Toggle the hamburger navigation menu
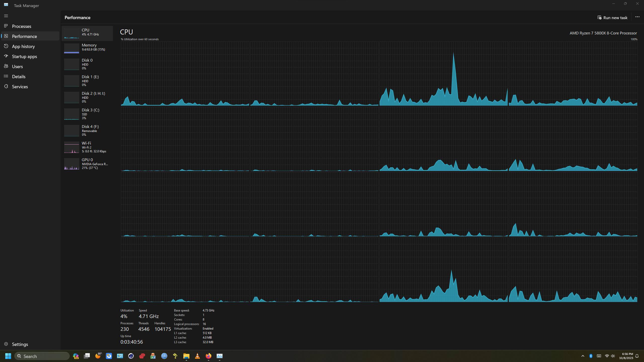This screenshot has width=644, height=362. pyautogui.click(x=6, y=16)
